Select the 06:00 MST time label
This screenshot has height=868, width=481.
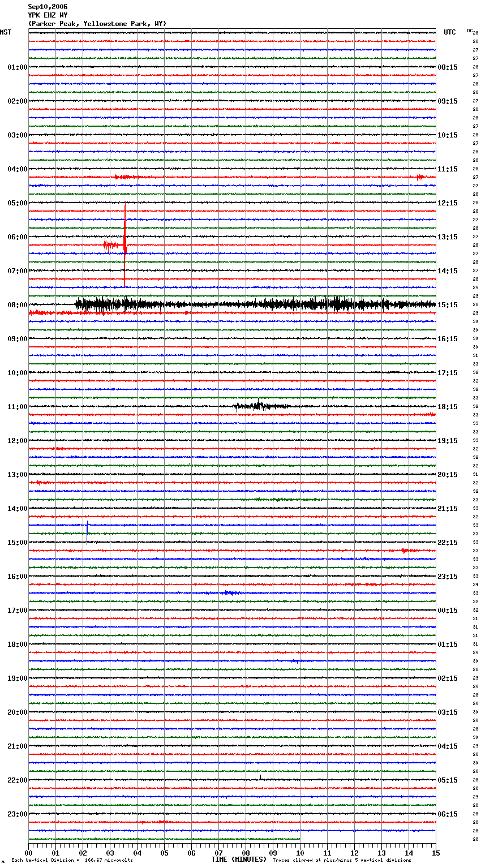pos(17,237)
